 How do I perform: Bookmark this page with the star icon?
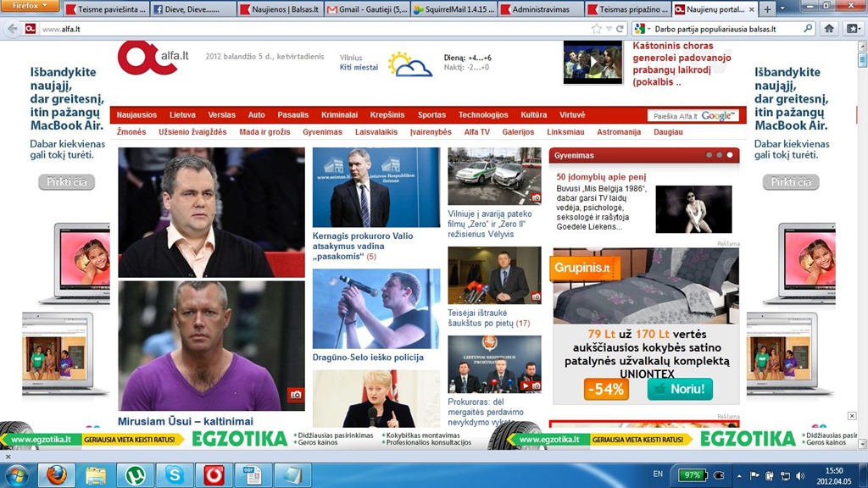coord(596,29)
